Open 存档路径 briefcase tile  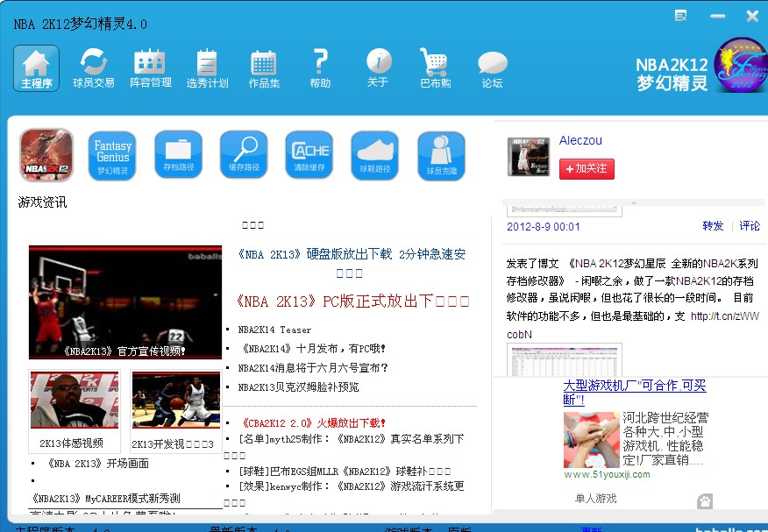178,154
